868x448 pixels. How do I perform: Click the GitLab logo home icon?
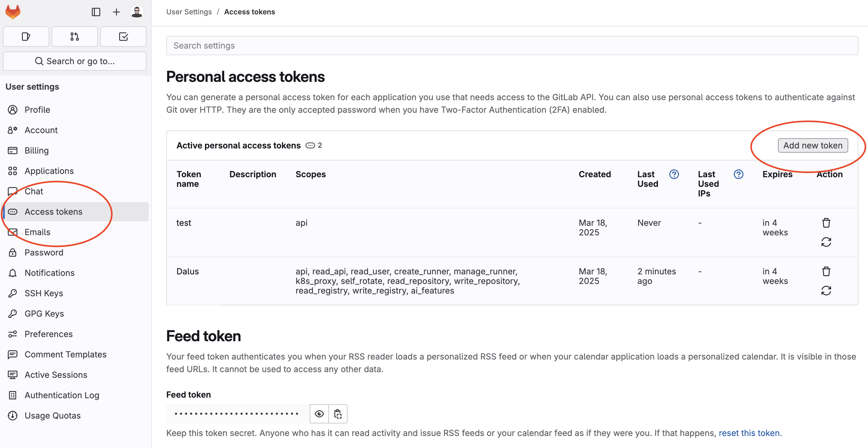pos(13,12)
